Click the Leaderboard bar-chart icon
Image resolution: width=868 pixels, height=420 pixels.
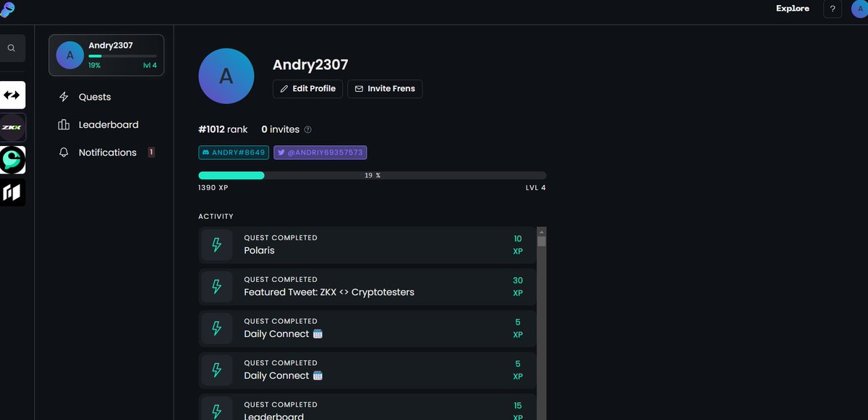click(x=64, y=124)
